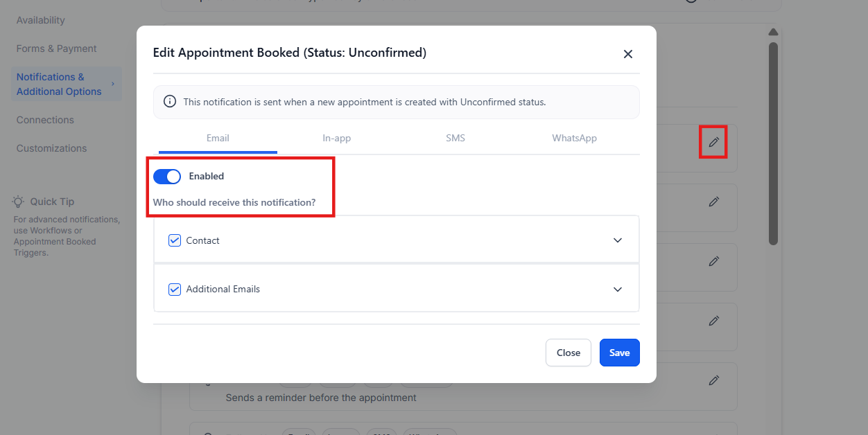Uncheck the Additional Emails checkbox

tap(175, 289)
